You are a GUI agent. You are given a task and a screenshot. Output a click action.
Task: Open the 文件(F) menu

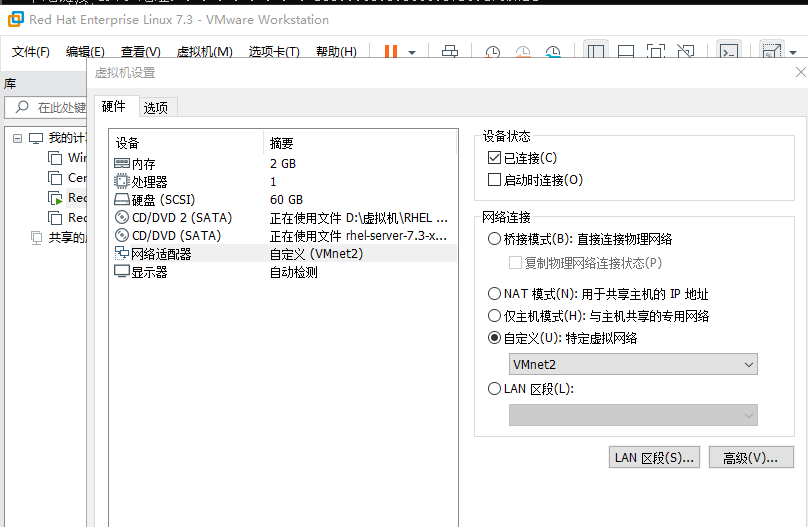[x=31, y=52]
